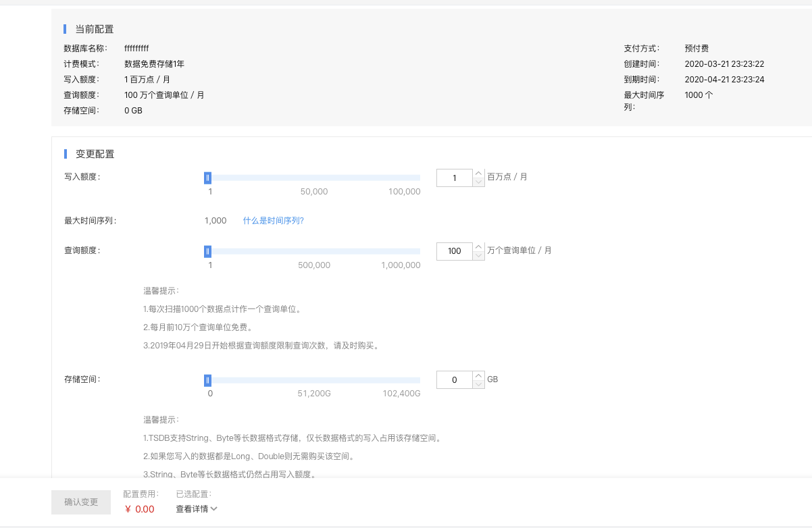The image size is (812, 528).
Task: Click the storage space slider handle
Action: [x=208, y=380]
